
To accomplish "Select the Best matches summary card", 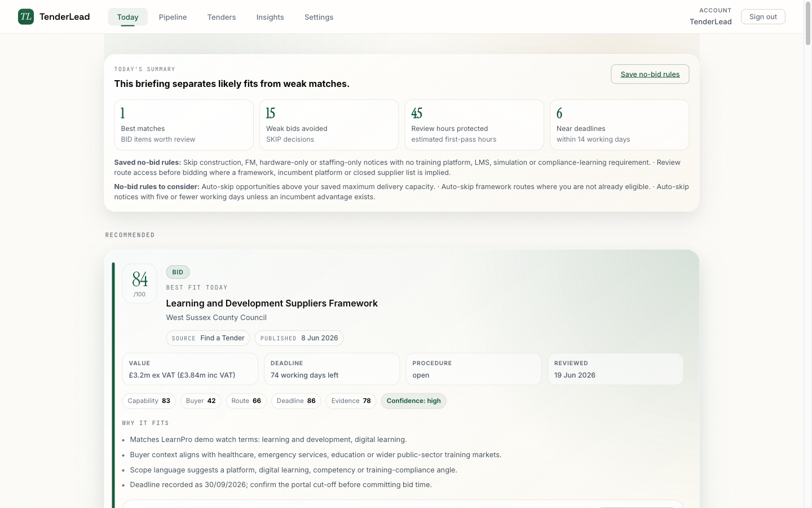I will pos(184,125).
